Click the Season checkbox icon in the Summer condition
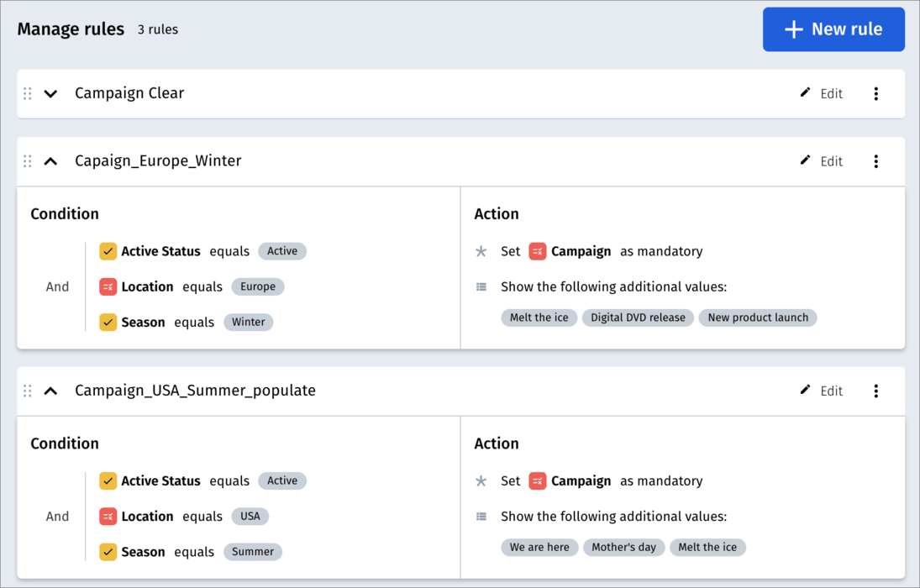The height and width of the screenshot is (588, 920). (108, 552)
